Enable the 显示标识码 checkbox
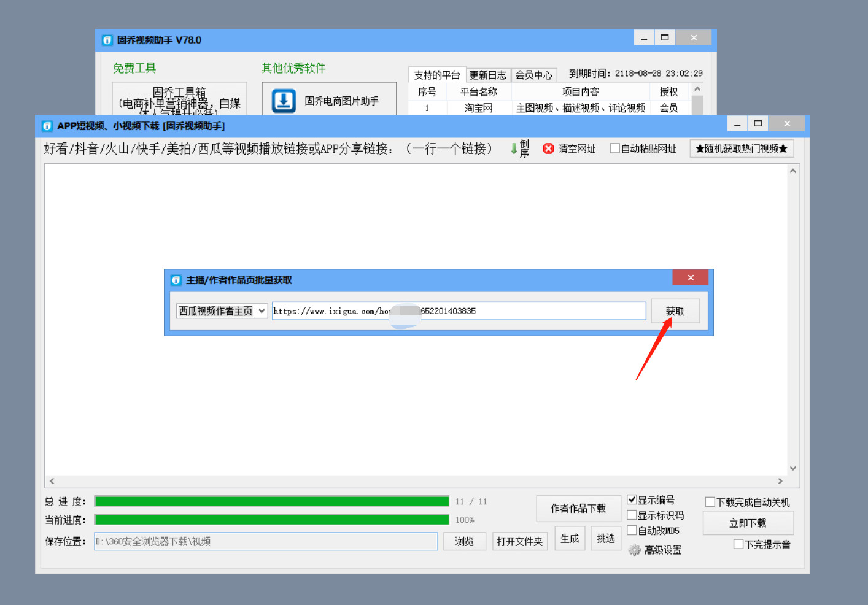 632,515
